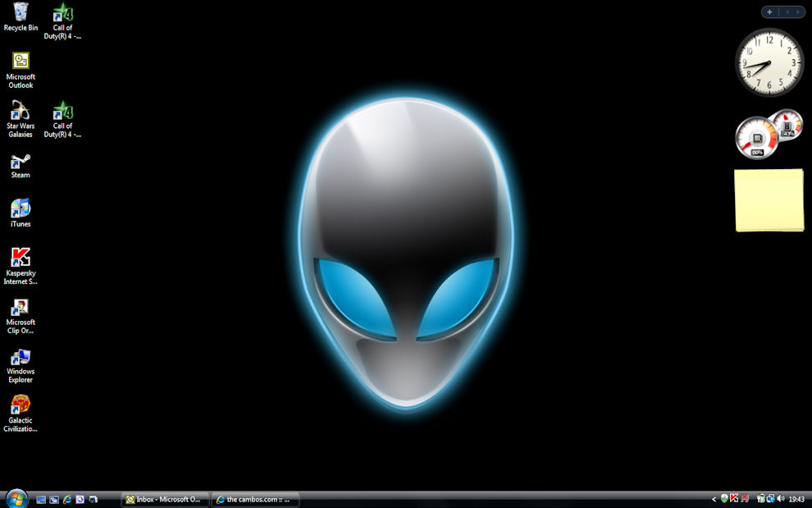812x508 pixels.
Task: Switch to Inbox - Microsoft Outlook taskbar button
Action: tap(165, 500)
